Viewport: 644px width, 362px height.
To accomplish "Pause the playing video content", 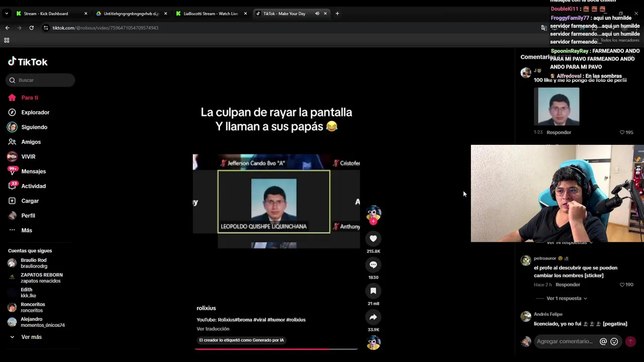I will point(276,201).
